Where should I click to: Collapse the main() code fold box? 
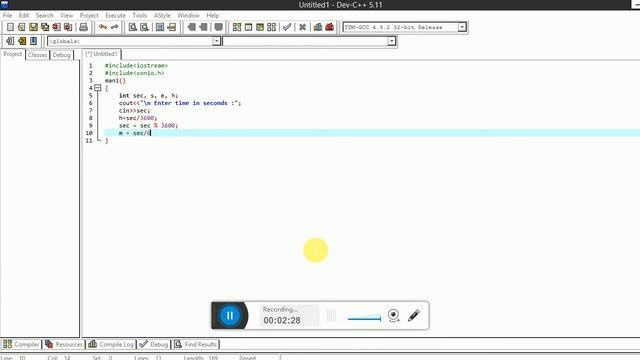[98, 88]
